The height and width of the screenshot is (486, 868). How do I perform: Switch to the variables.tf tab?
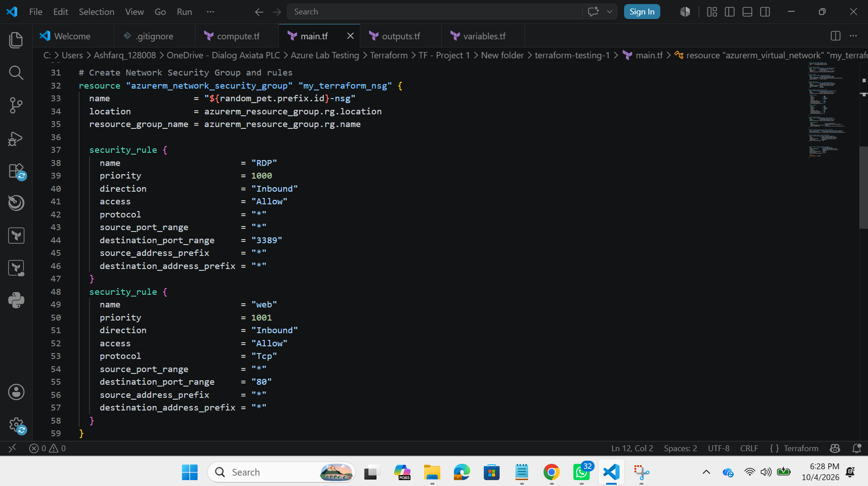click(482, 36)
